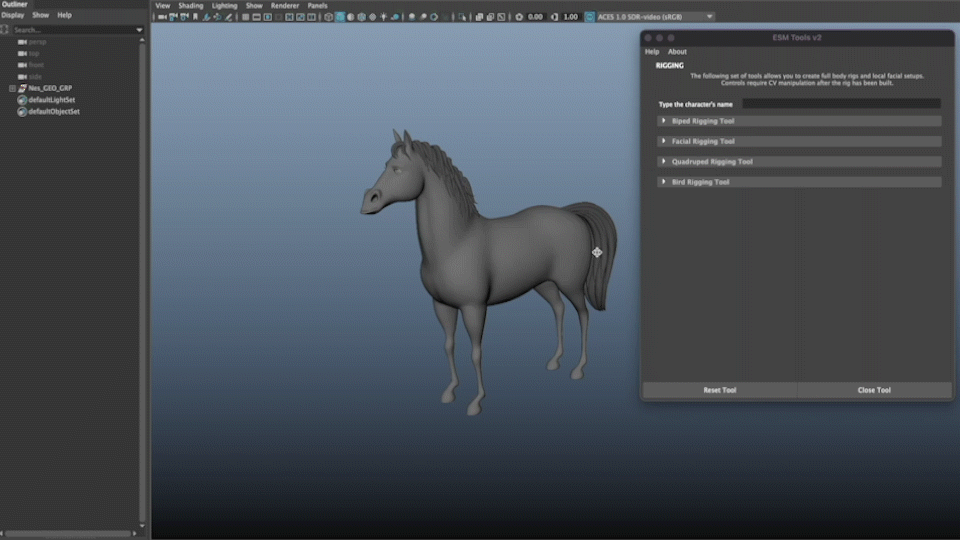Screen dimensions: 960x540
Task: Expand the Biped Rigging Tool section
Action: (799, 121)
